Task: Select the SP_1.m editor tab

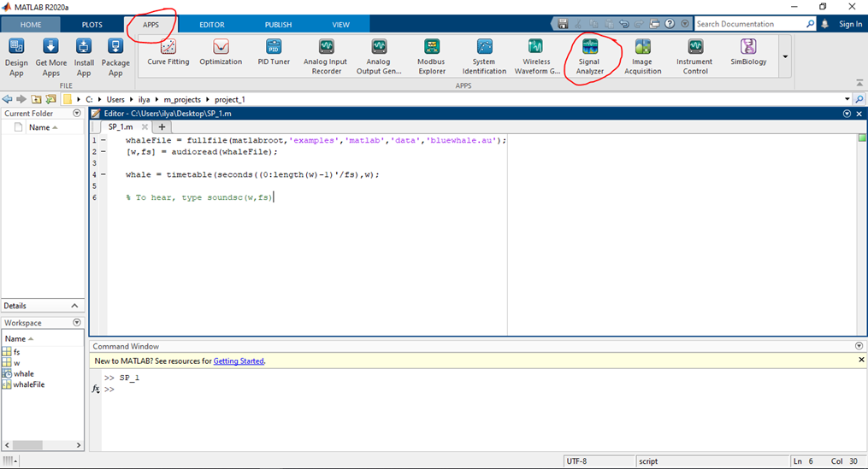Action: (x=121, y=126)
